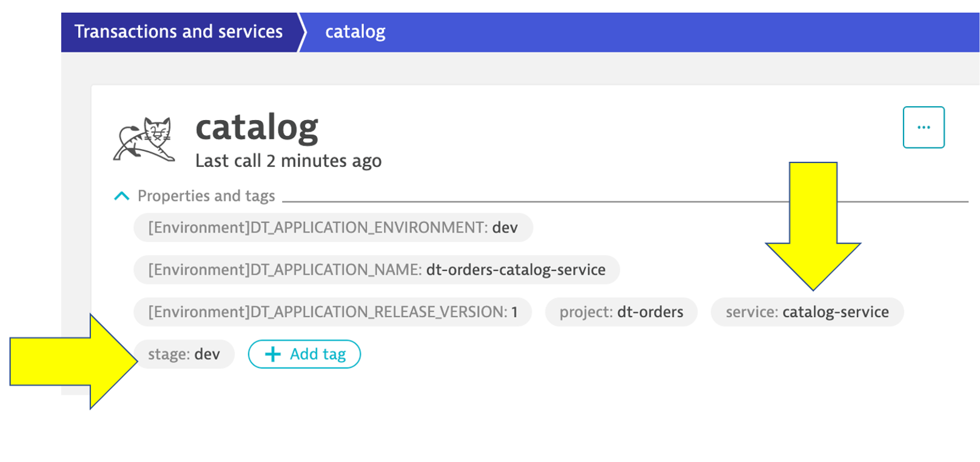Click the Last call 2 minutes ago text

(288, 161)
